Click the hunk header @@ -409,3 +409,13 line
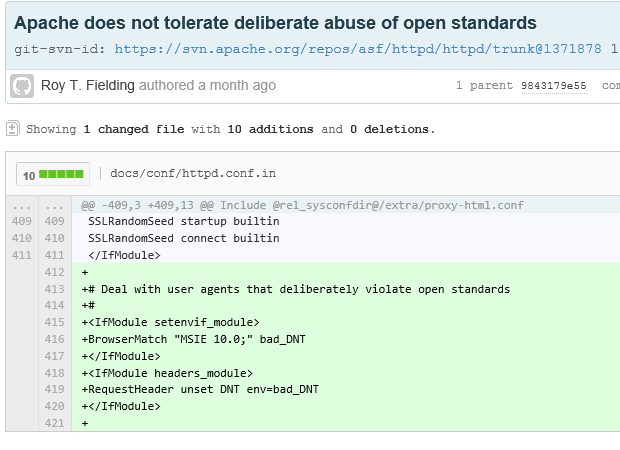Viewport: 620px width, 450px height. 302,205
